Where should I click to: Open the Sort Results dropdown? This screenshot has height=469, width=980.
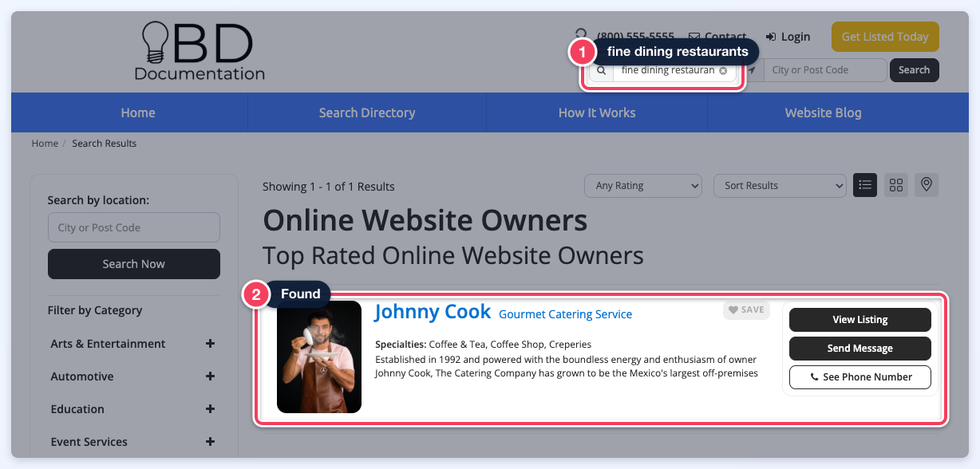click(x=780, y=186)
